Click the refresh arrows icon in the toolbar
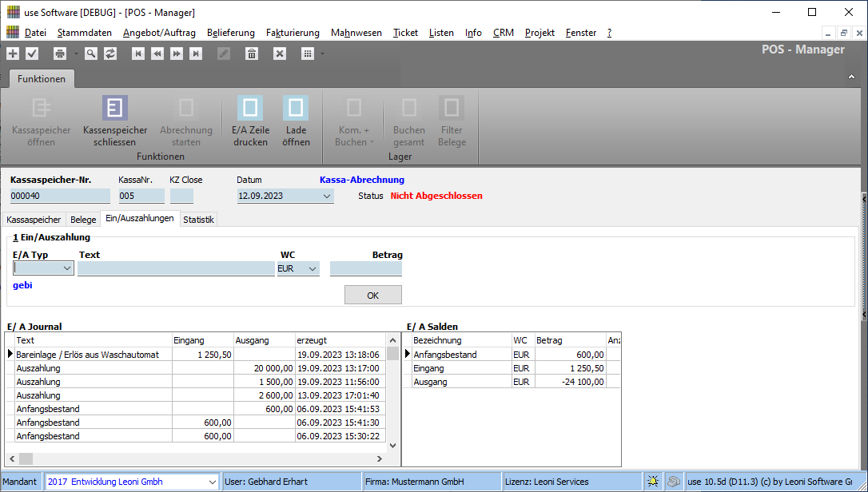 click(110, 54)
